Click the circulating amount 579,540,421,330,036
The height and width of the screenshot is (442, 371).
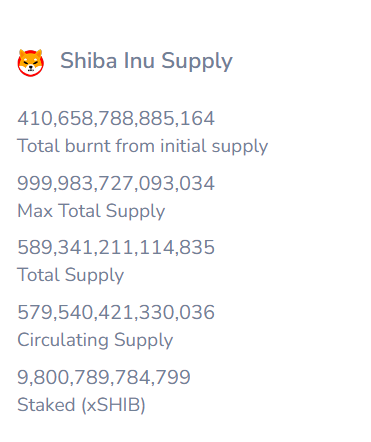click(x=116, y=313)
